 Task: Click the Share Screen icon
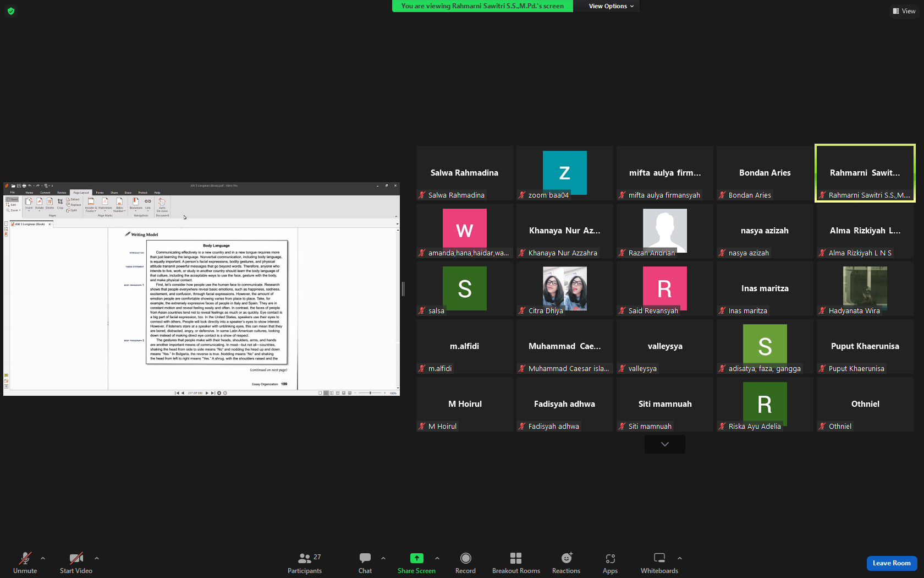pos(417,558)
